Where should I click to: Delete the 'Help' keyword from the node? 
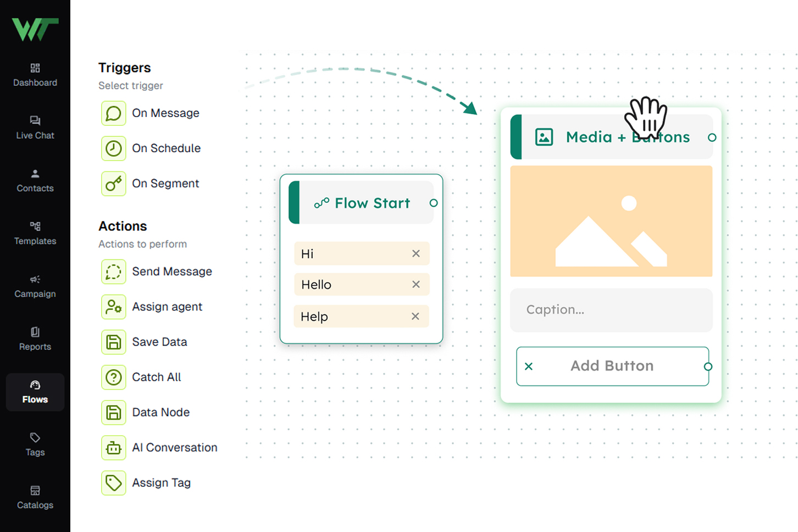tap(416, 316)
